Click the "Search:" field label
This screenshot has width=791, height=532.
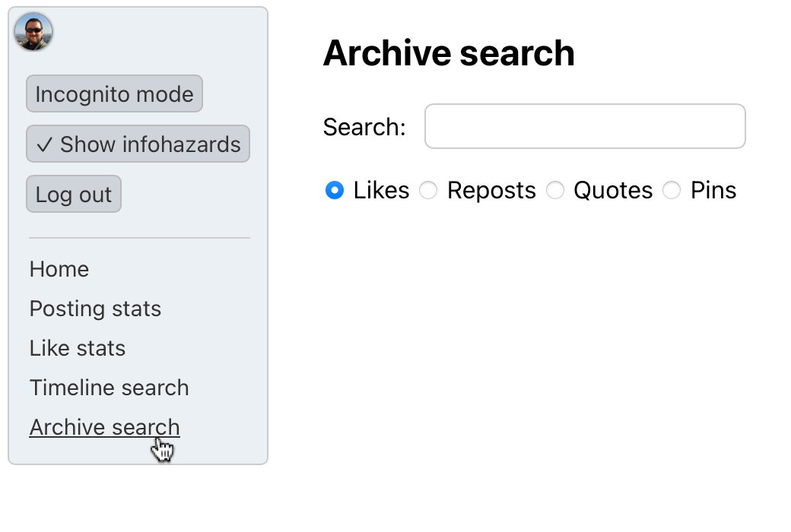click(x=364, y=127)
